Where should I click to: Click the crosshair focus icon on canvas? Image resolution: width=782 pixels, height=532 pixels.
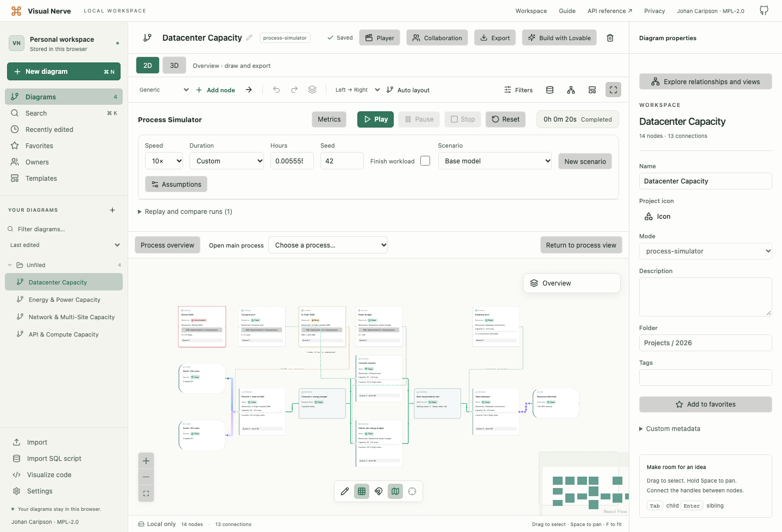[x=412, y=491]
